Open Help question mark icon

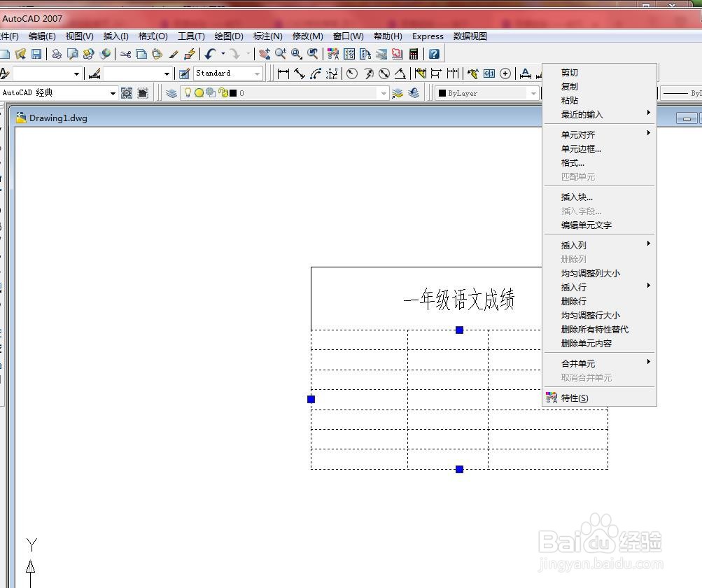(434, 54)
